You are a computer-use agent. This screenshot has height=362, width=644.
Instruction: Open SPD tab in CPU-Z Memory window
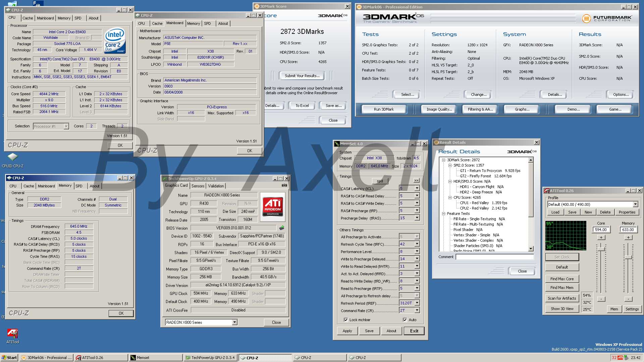pyautogui.click(x=79, y=186)
